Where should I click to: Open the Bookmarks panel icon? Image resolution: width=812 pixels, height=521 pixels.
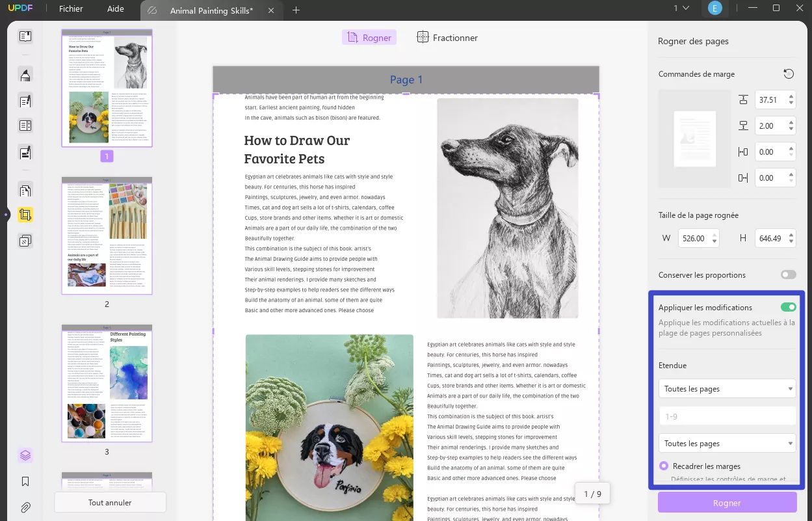click(25, 482)
